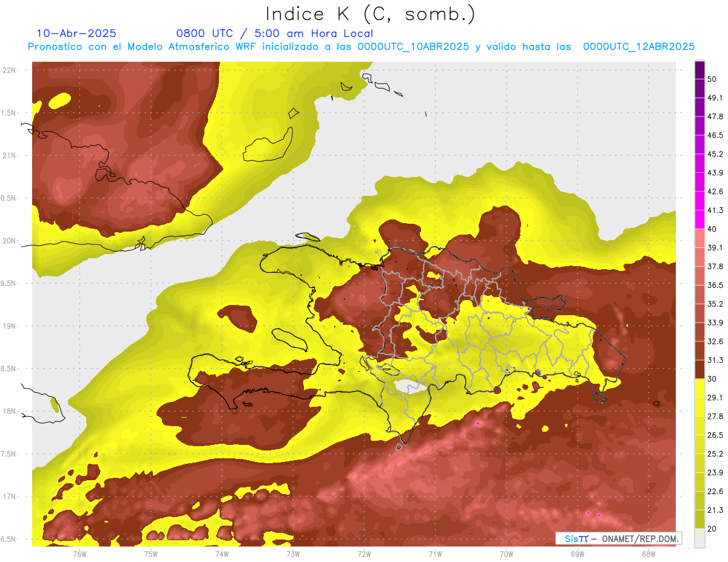Click the legend value '23.9'
Image resolution: width=728 pixels, height=562 pixels.
click(715, 472)
